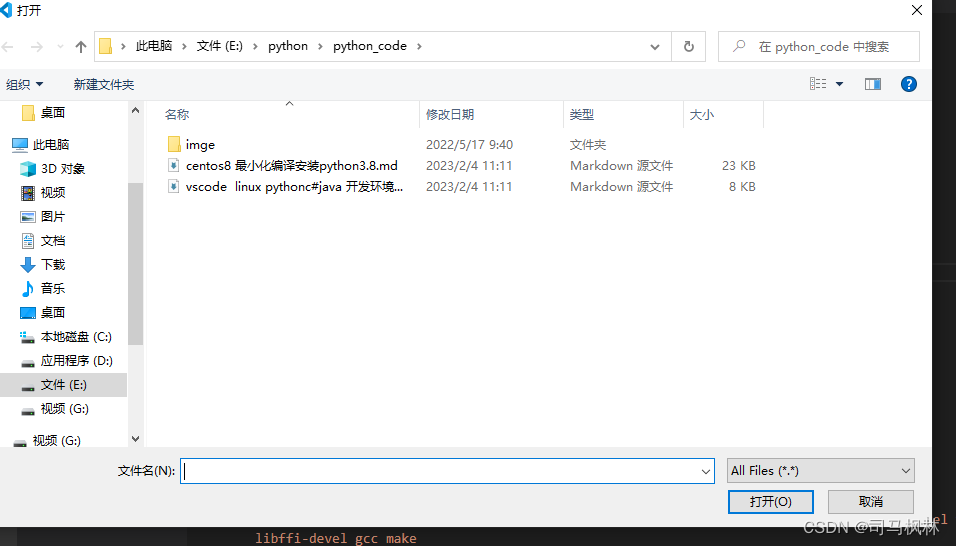This screenshot has height=546, width=956.
Task: Click the 文件夹 type cell for imge
Action: pyautogui.click(x=588, y=144)
